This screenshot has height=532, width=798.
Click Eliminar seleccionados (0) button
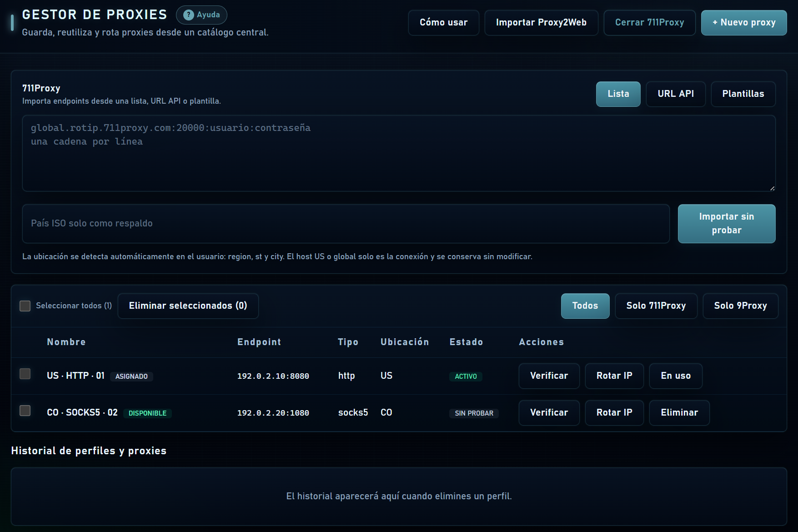[x=188, y=306]
